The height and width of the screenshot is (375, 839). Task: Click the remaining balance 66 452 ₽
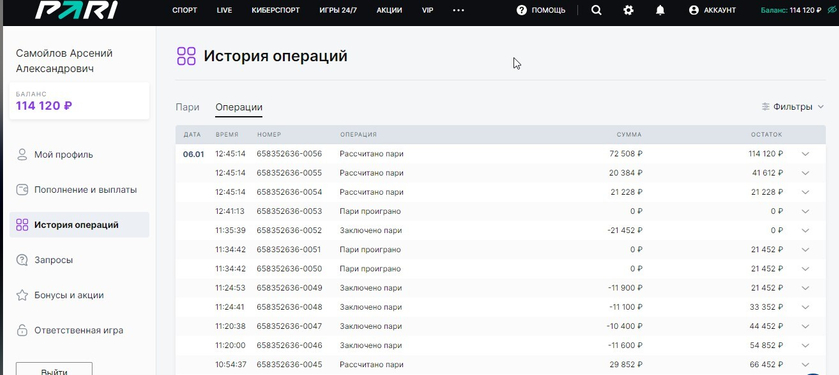point(766,365)
